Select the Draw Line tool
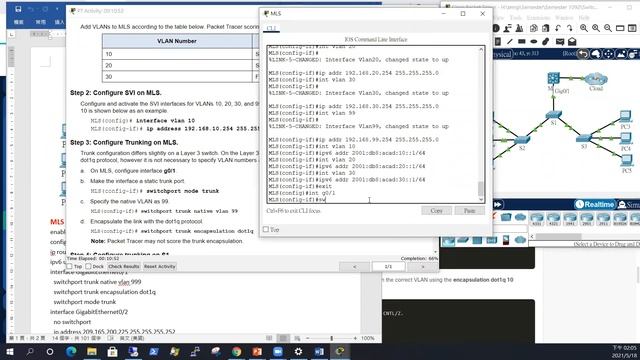 click(x=509, y=42)
